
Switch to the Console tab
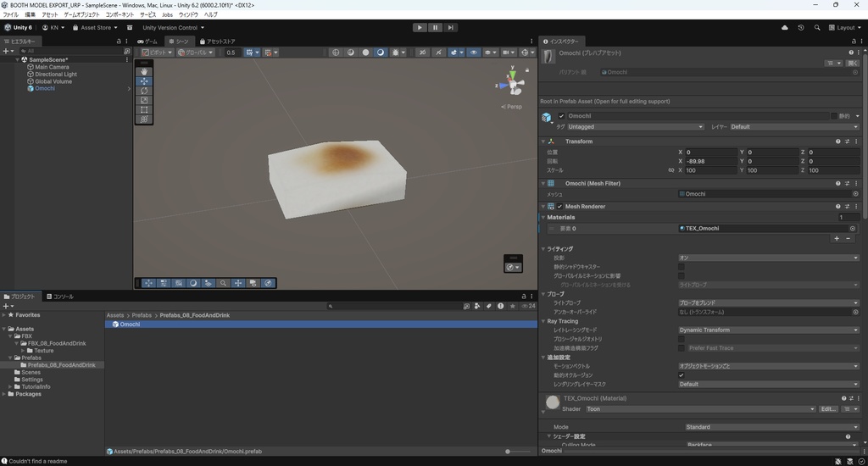point(59,297)
